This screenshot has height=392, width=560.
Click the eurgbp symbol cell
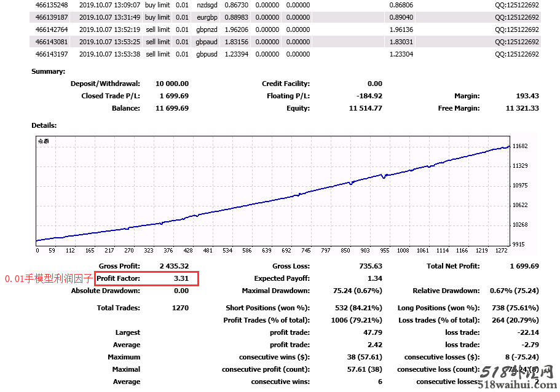[207, 17]
